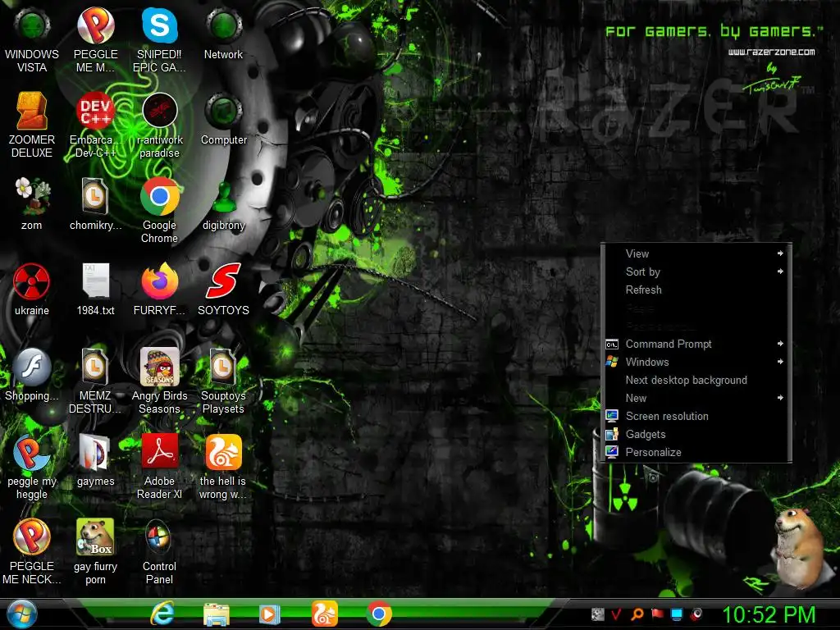Screen dimensions: 840x630
Task: Open the Action Center flag tray icon
Action: pos(657,614)
